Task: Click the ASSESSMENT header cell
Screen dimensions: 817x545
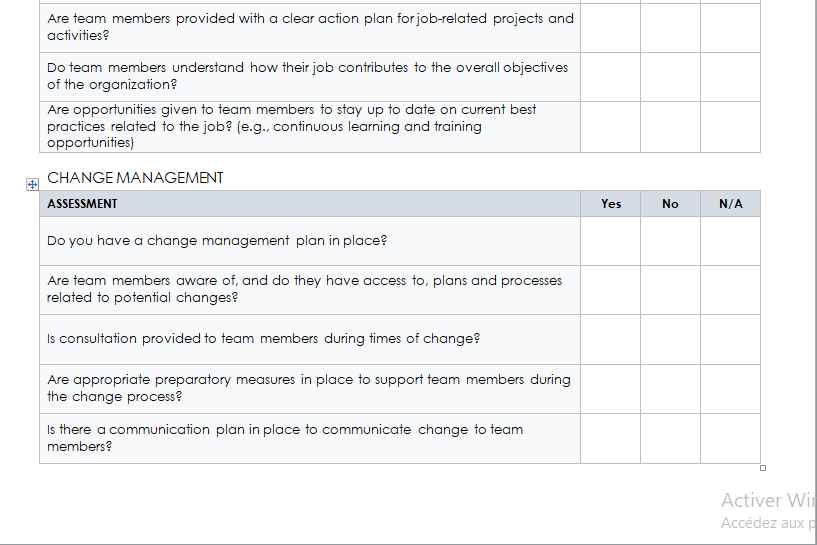Action: [310, 204]
